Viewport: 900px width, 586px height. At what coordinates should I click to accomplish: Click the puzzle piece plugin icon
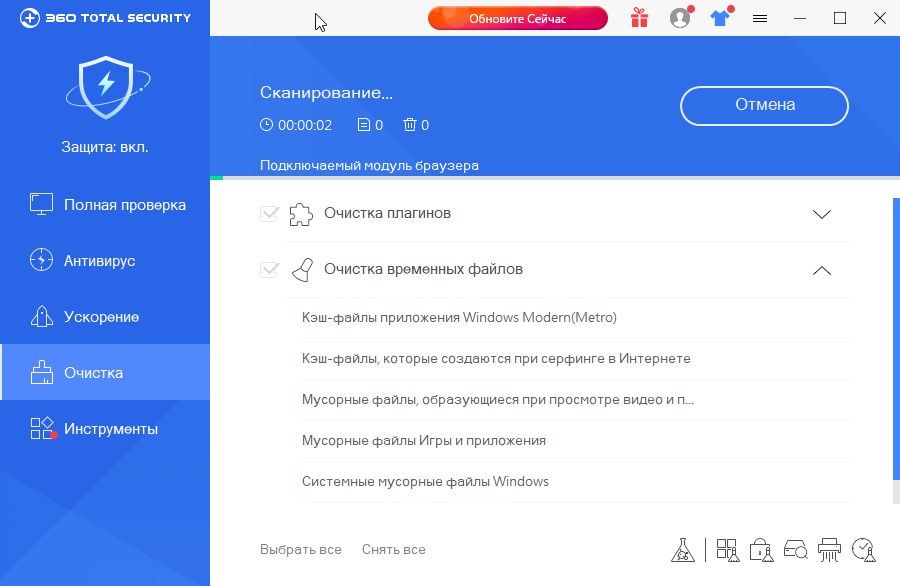coord(301,214)
